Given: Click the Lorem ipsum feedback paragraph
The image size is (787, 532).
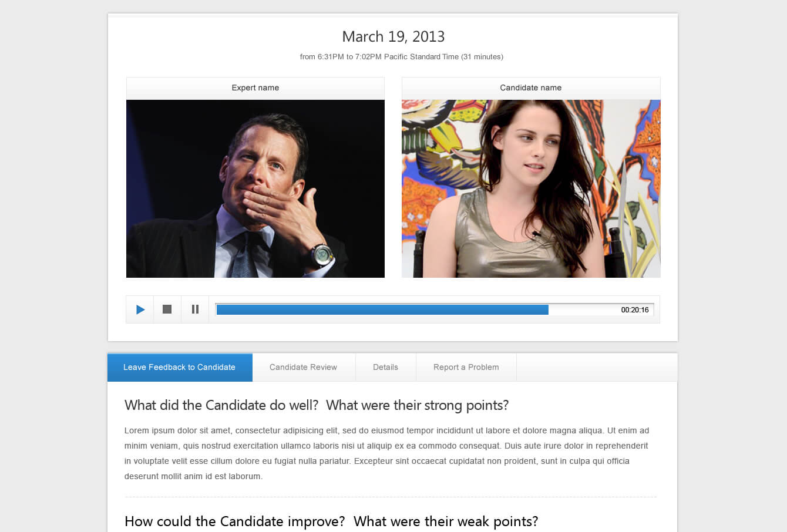Looking at the screenshot, I should click(x=387, y=453).
